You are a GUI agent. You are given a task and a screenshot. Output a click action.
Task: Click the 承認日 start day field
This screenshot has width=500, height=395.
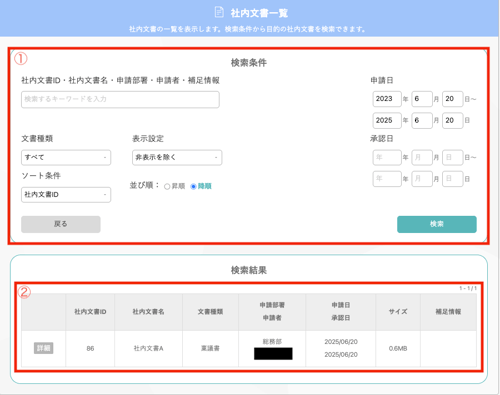[453, 157]
